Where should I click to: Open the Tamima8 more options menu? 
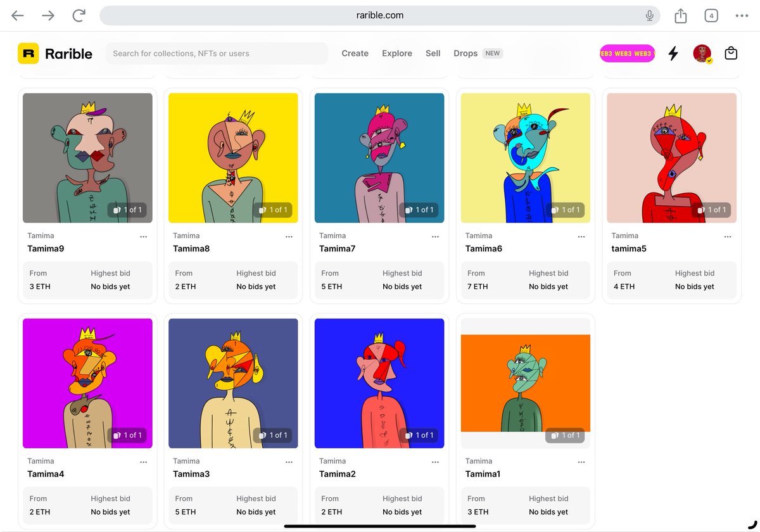point(289,236)
